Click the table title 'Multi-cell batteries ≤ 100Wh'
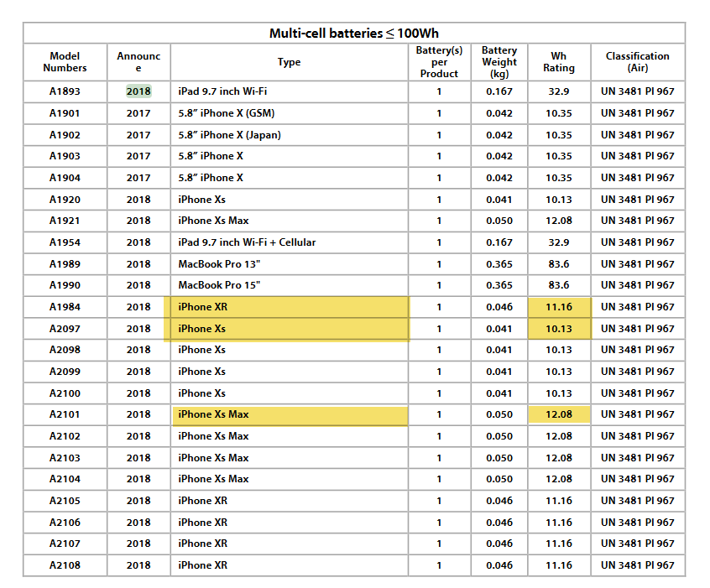Screen dimensions: 710x588 tap(353, 34)
